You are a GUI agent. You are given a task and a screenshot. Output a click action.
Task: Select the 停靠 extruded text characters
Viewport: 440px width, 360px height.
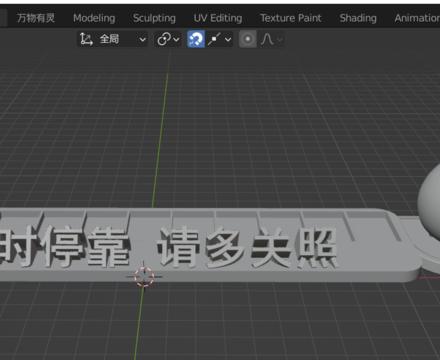pyautogui.click(x=87, y=246)
